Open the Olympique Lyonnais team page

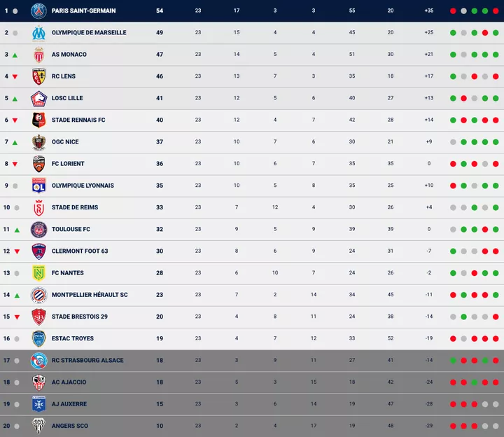[x=83, y=186]
